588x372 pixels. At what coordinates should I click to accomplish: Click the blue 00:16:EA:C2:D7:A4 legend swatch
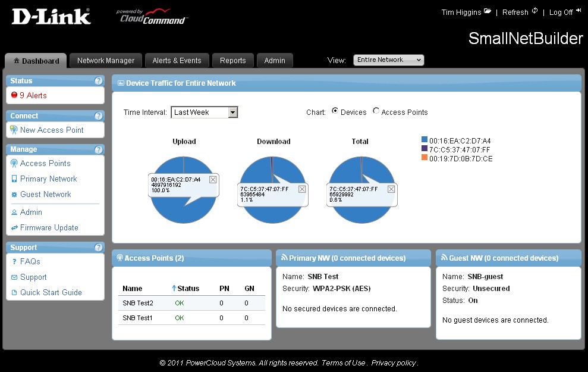coord(425,140)
